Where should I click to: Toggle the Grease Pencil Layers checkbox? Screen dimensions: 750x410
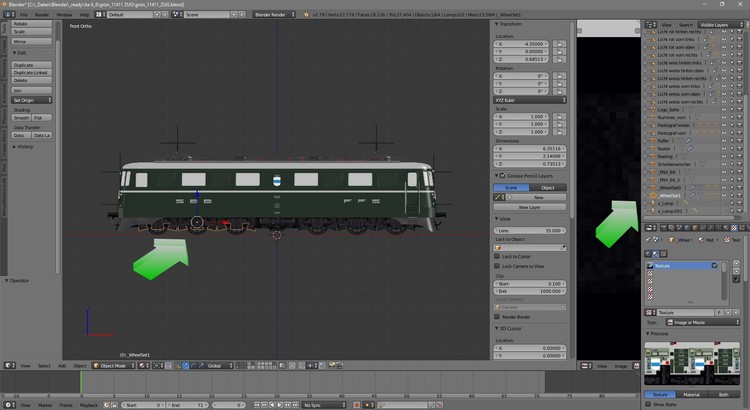503,176
